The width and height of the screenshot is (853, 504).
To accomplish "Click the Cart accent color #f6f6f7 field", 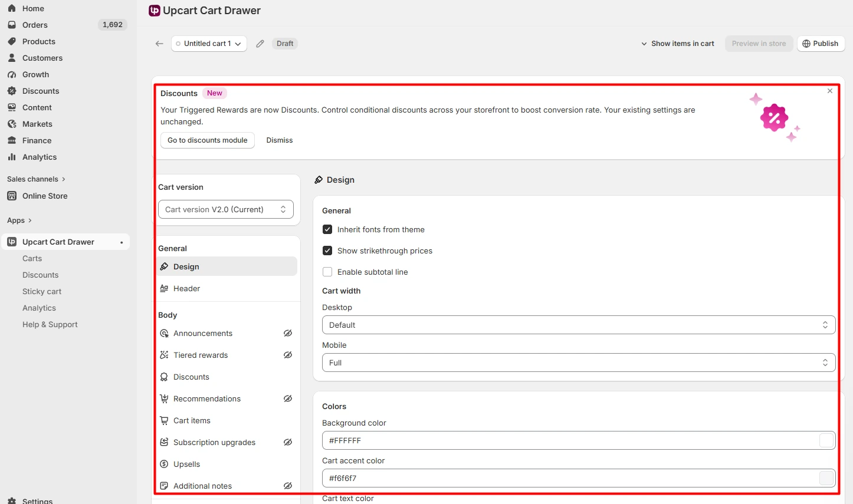I will pyautogui.click(x=579, y=478).
